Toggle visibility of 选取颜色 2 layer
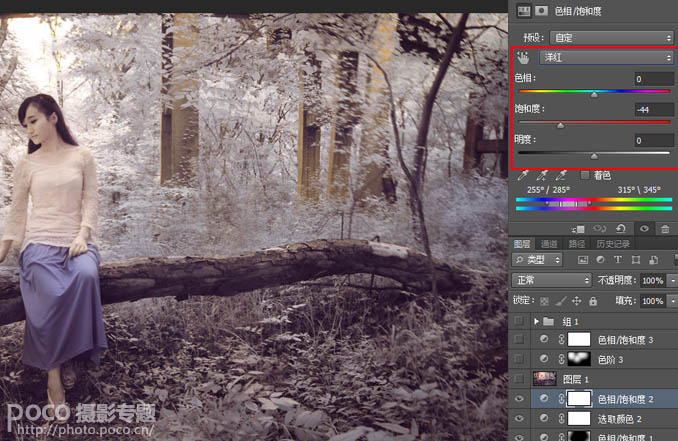 pos(518,417)
